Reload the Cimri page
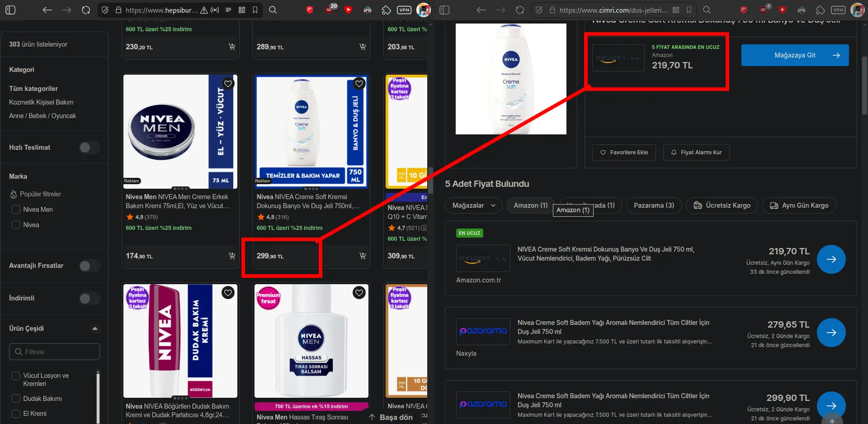The image size is (868, 424). pyautogui.click(x=520, y=10)
